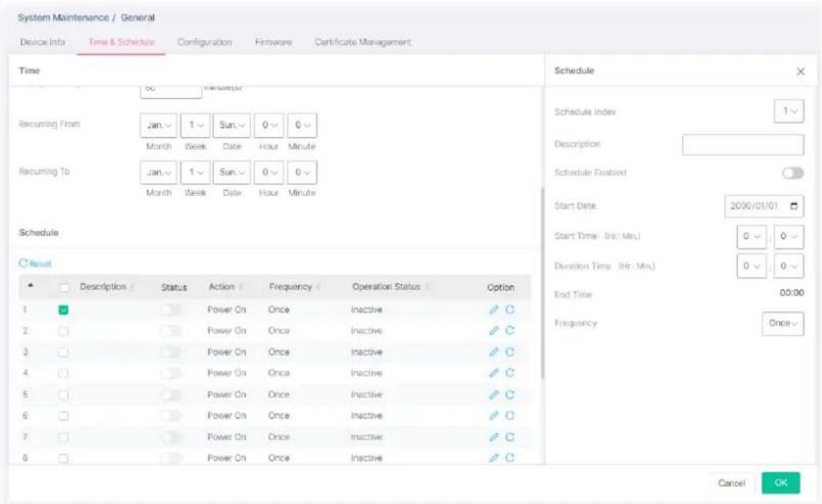The image size is (822, 504).
Task: Click System Maintenance in the breadcrumb
Action: tap(63, 18)
